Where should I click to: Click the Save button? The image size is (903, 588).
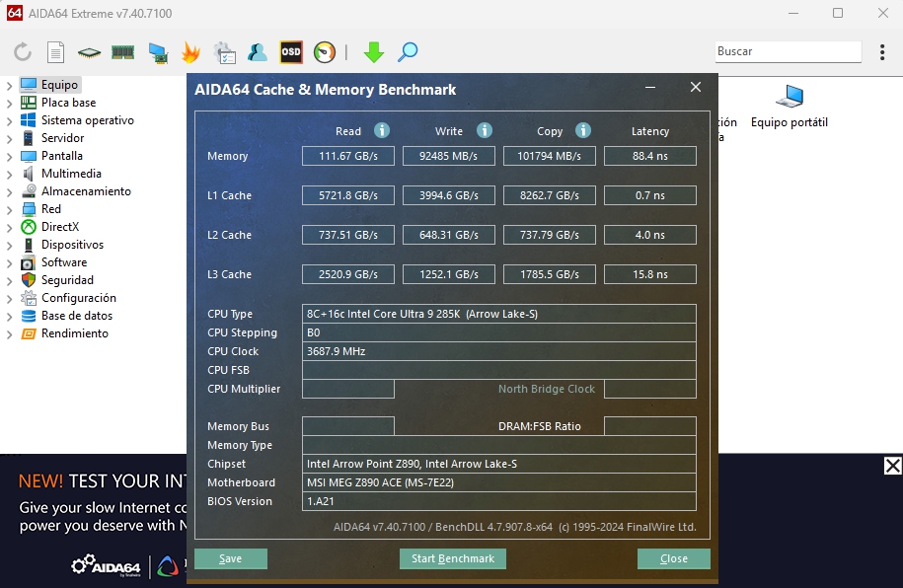coord(230,558)
